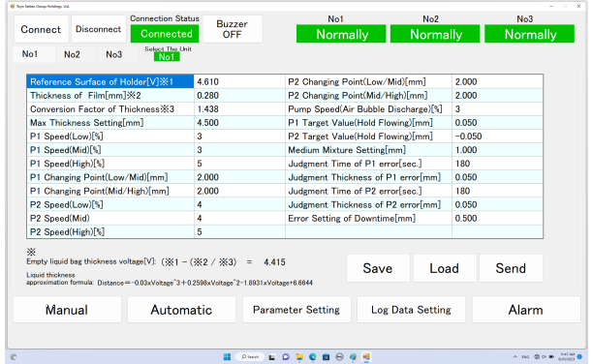Click the green No1 selected unit label
Image resolution: width=593 pixels, height=364 pixels.
167,57
